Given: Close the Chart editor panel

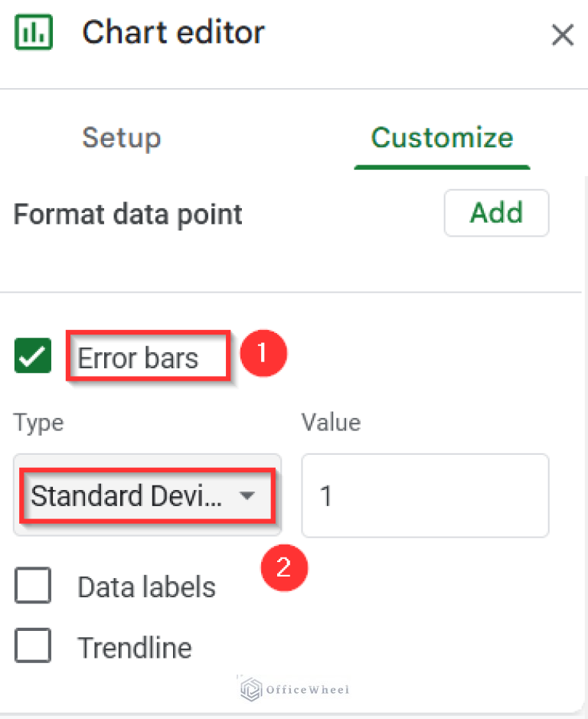Looking at the screenshot, I should tap(563, 34).
